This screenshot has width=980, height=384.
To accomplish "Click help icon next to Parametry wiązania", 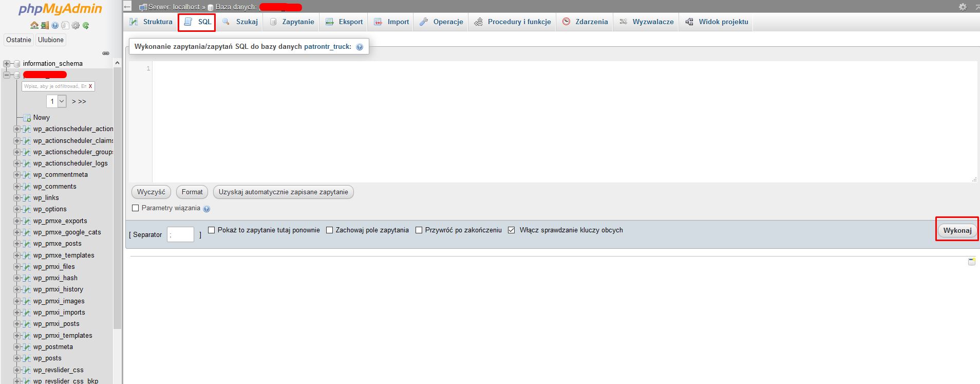I will [206, 209].
